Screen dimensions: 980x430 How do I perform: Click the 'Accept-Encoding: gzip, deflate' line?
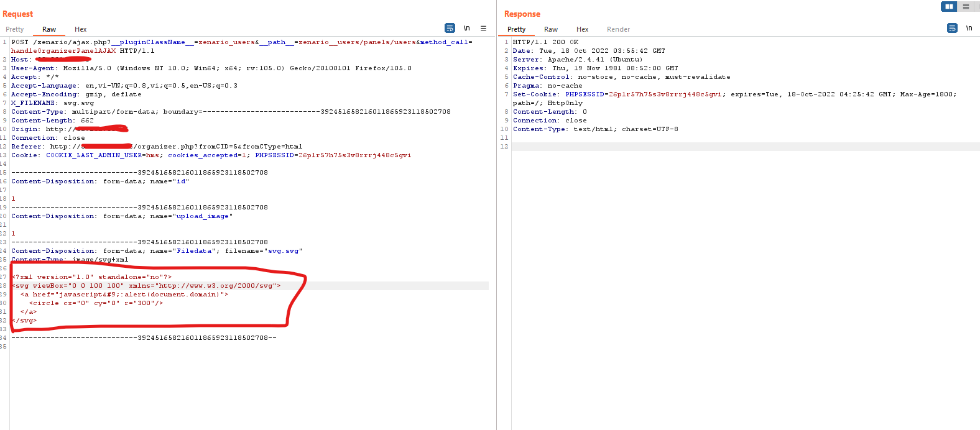coord(76,94)
